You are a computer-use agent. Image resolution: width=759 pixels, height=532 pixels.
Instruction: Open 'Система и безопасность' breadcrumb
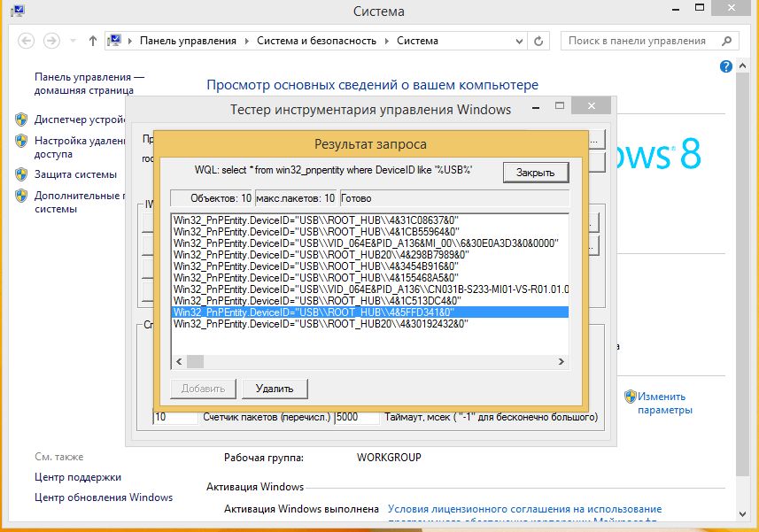pyautogui.click(x=316, y=41)
